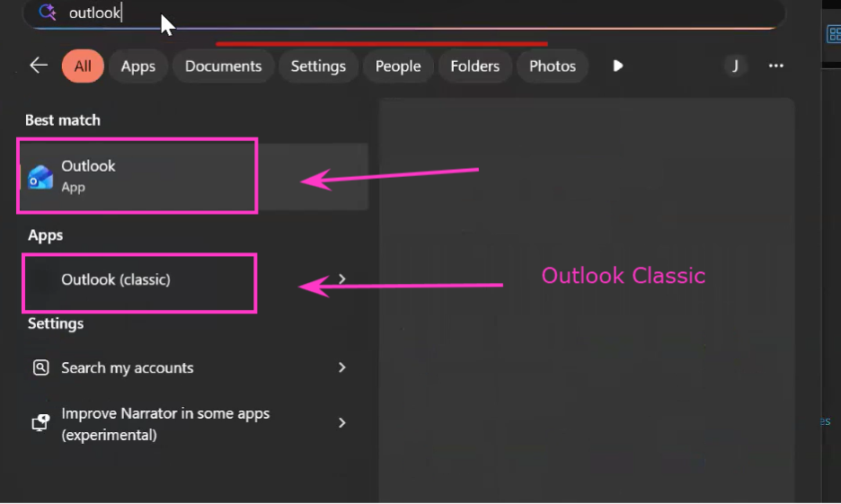The width and height of the screenshot is (841, 504).
Task: Expand the Improve Narrator chevron
Action: (x=342, y=423)
